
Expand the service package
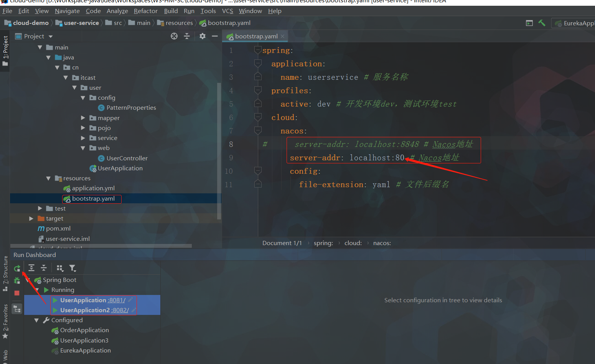click(83, 138)
